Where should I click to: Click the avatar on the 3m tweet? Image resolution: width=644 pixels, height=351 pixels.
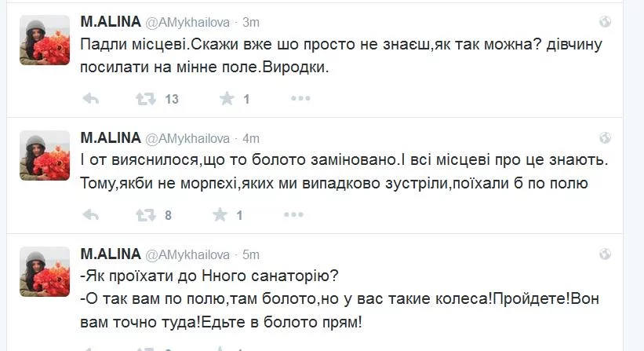(x=39, y=40)
